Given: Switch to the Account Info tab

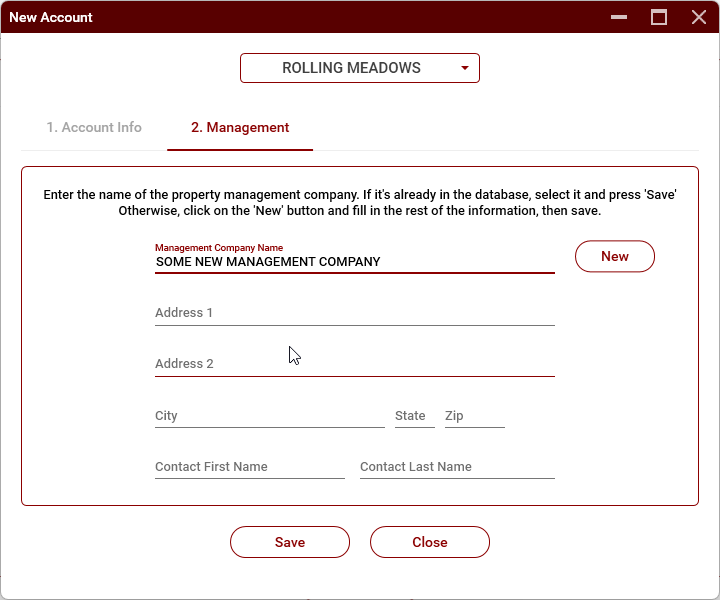Looking at the screenshot, I should pyautogui.click(x=94, y=128).
